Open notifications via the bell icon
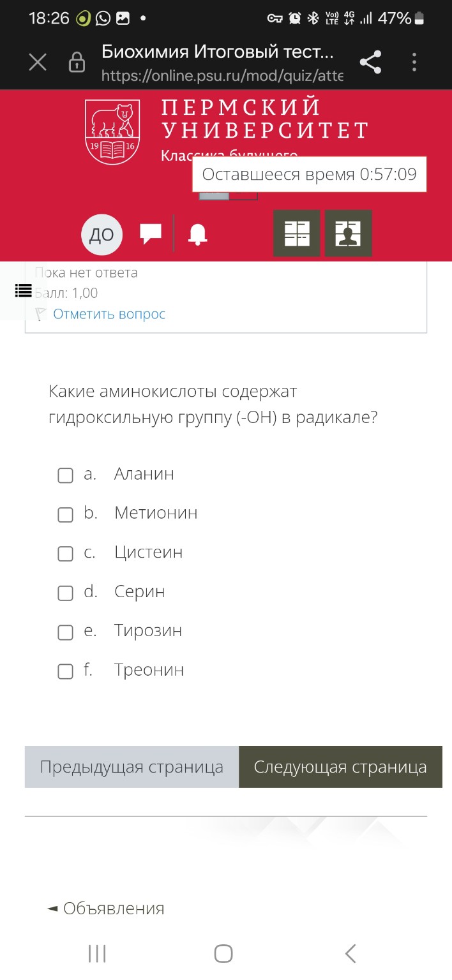The image size is (452, 980). point(197,234)
